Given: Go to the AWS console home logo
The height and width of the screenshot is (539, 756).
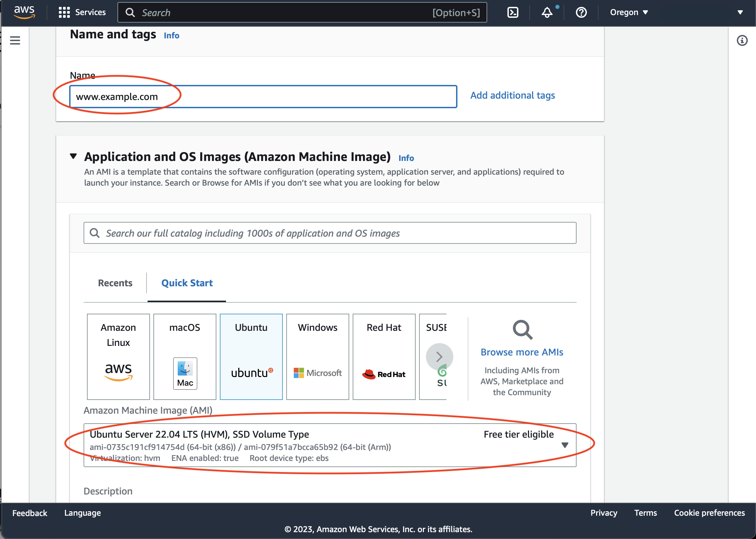Looking at the screenshot, I should [24, 12].
